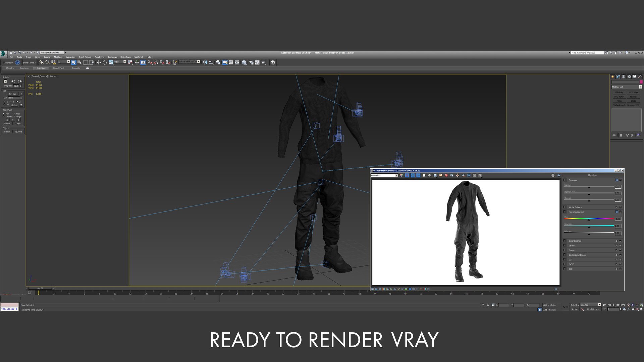This screenshot has width=644, height=362.
Task: Toggle the Blue channel in frame buffer
Action: coord(418,175)
